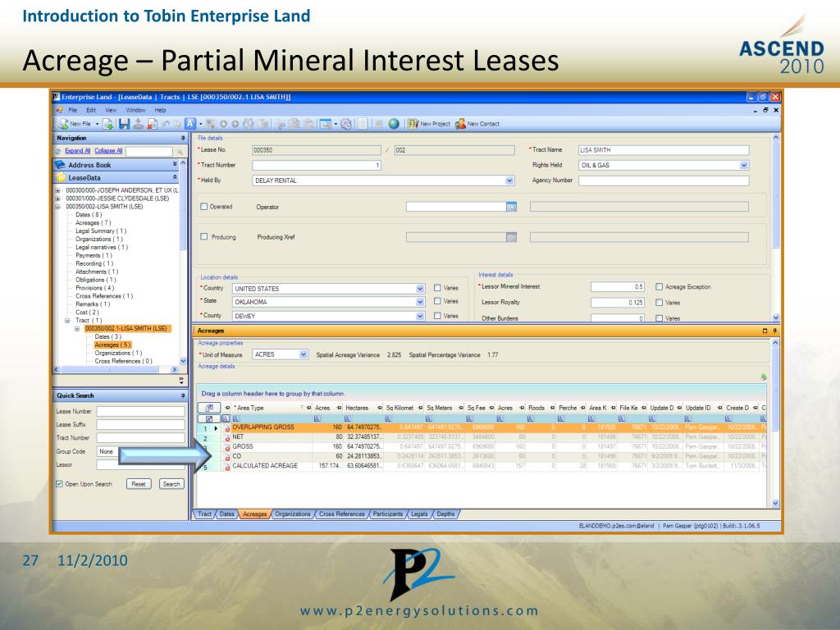Click the Lease Number input field
The image size is (840, 630).
click(x=140, y=411)
